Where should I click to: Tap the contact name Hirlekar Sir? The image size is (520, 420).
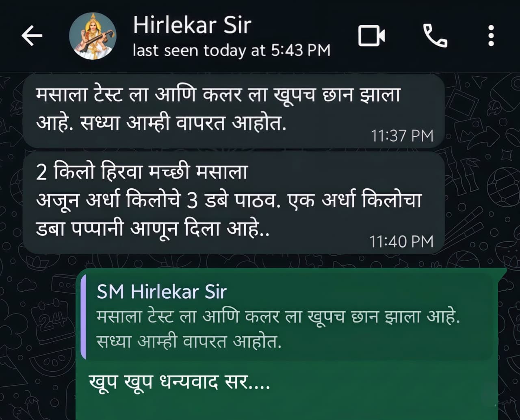tap(192, 25)
